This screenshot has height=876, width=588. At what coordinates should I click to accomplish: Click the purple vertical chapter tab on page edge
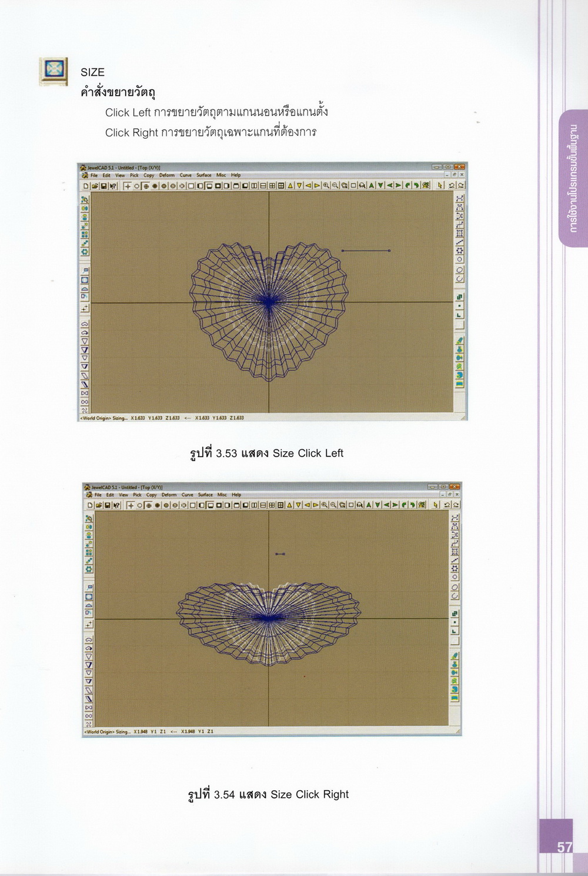pyautogui.click(x=573, y=178)
